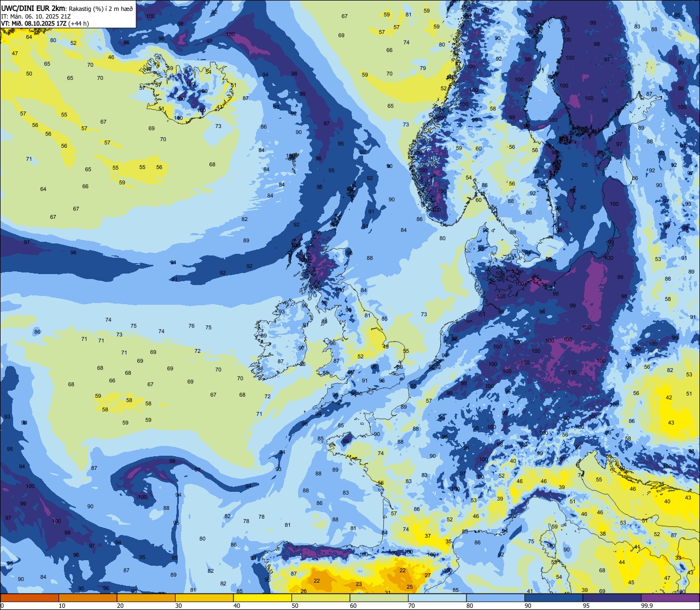Image resolution: width=700 pixels, height=610 pixels.
Task: Click the '31' humidity value on the map
Action: click(x=388, y=592)
